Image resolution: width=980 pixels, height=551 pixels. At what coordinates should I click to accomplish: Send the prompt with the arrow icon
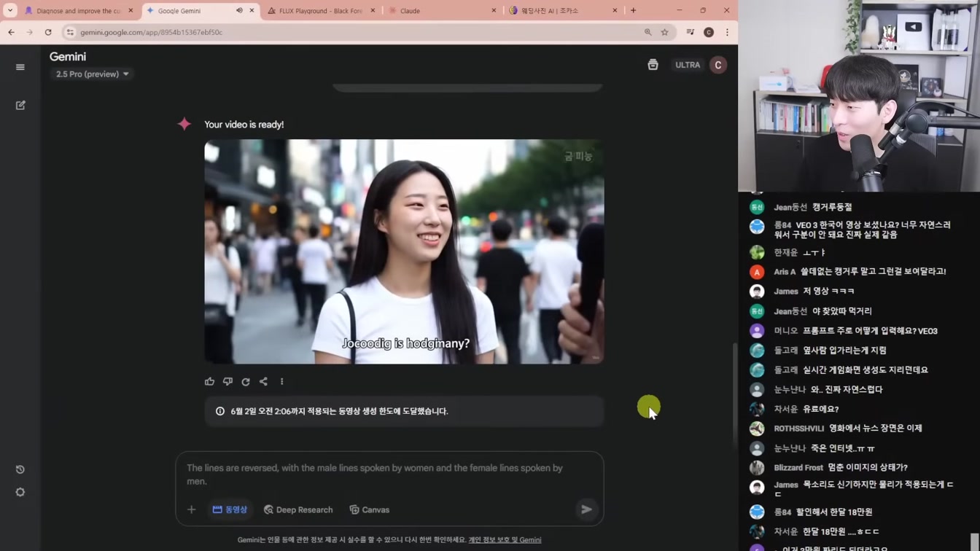pos(586,509)
